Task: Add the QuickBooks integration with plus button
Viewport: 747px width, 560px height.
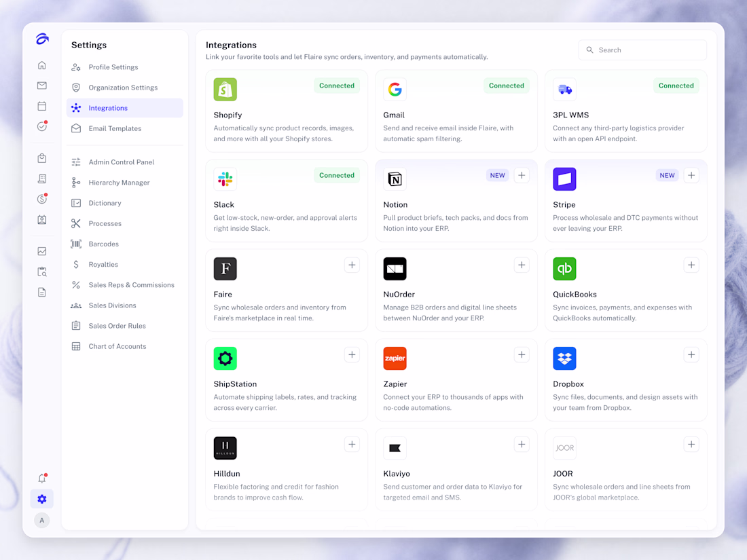Action: pyautogui.click(x=691, y=265)
